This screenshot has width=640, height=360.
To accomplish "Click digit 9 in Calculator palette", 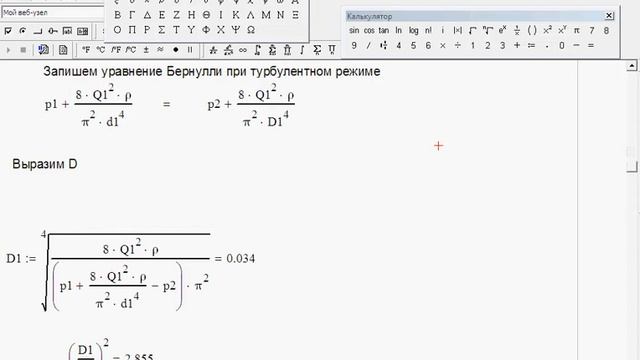I will pos(354,45).
